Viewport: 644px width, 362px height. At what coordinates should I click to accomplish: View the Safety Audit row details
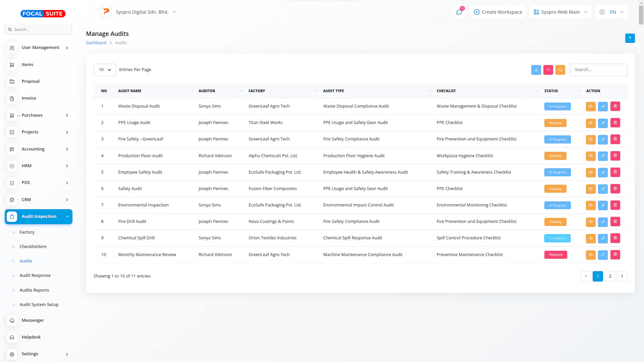[x=590, y=189]
